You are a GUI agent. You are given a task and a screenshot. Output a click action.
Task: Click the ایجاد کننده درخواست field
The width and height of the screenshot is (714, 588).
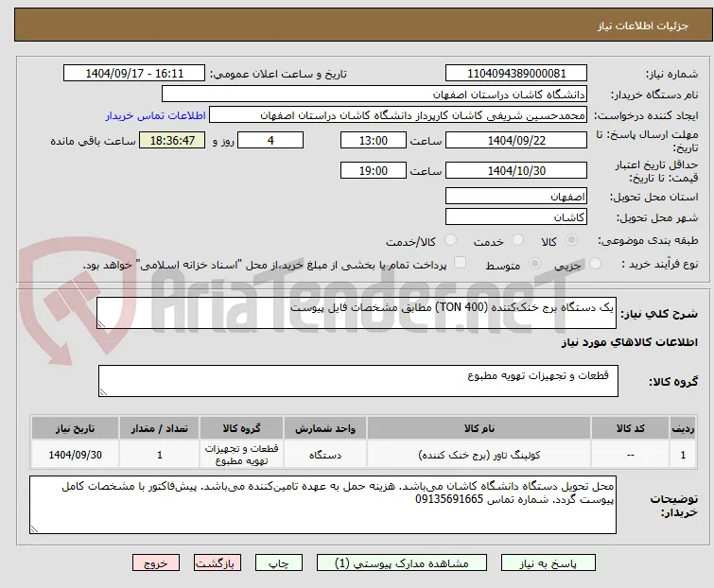point(398,115)
